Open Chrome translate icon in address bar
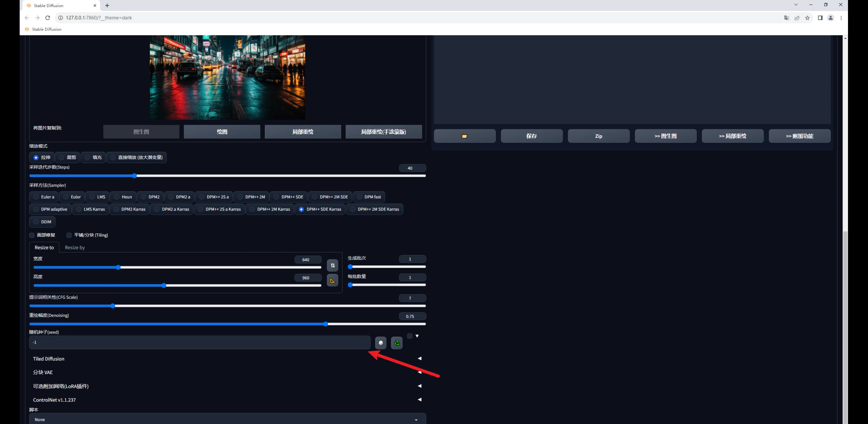 point(787,18)
